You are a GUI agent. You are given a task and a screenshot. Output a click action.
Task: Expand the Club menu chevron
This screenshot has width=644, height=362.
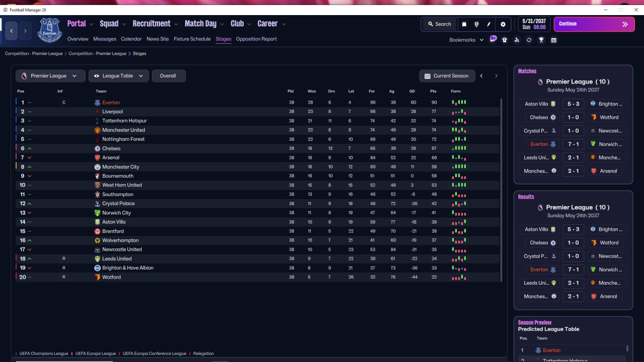(249, 24)
